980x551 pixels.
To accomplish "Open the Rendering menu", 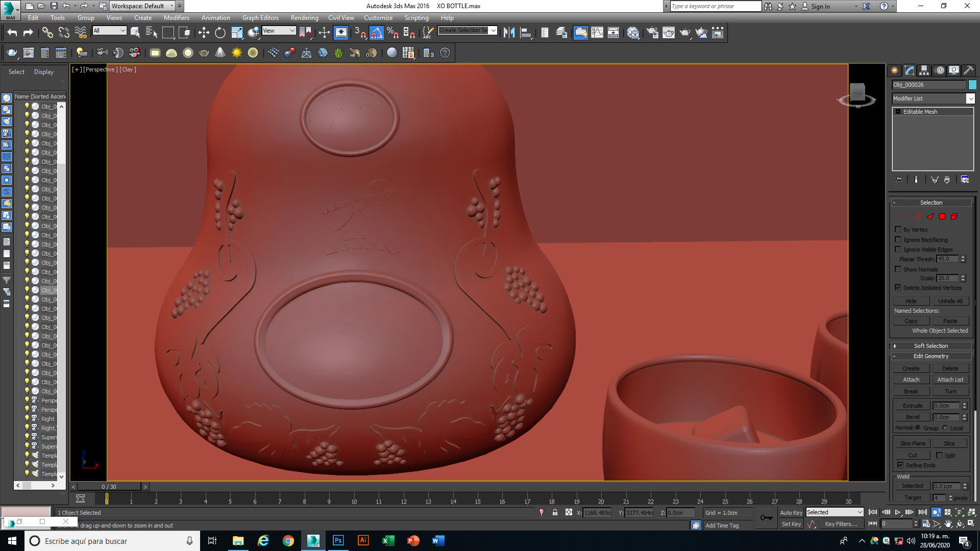I will coord(304,18).
